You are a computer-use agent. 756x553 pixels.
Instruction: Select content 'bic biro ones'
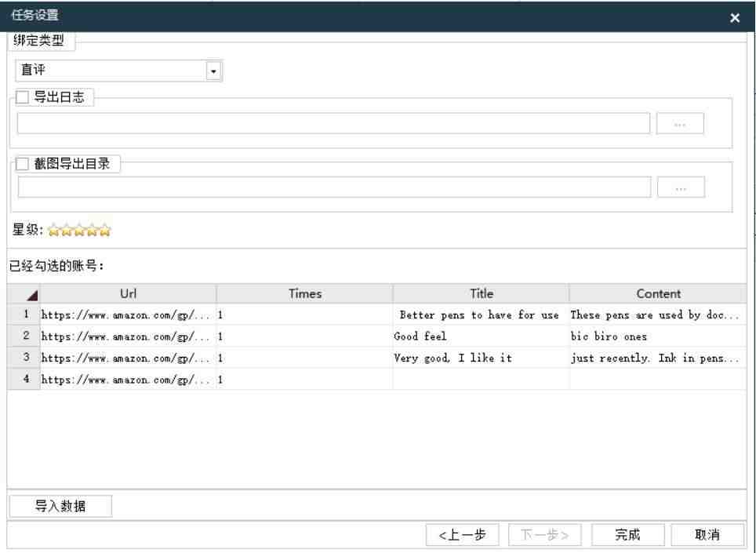point(609,337)
